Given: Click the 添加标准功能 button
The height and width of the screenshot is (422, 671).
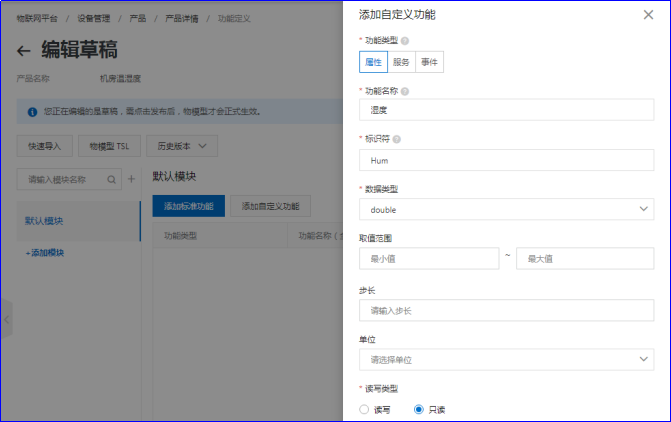Looking at the screenshot, I should (189, 206).
